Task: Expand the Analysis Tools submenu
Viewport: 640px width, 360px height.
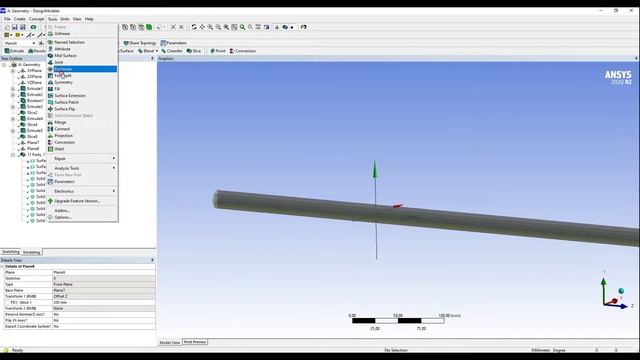Action: tap(82, 168)
